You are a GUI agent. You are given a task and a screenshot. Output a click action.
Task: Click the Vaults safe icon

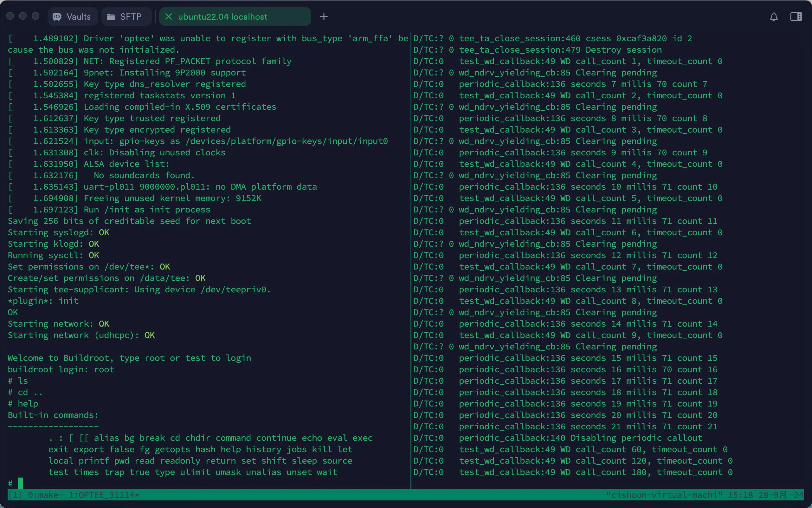point(57,16)
